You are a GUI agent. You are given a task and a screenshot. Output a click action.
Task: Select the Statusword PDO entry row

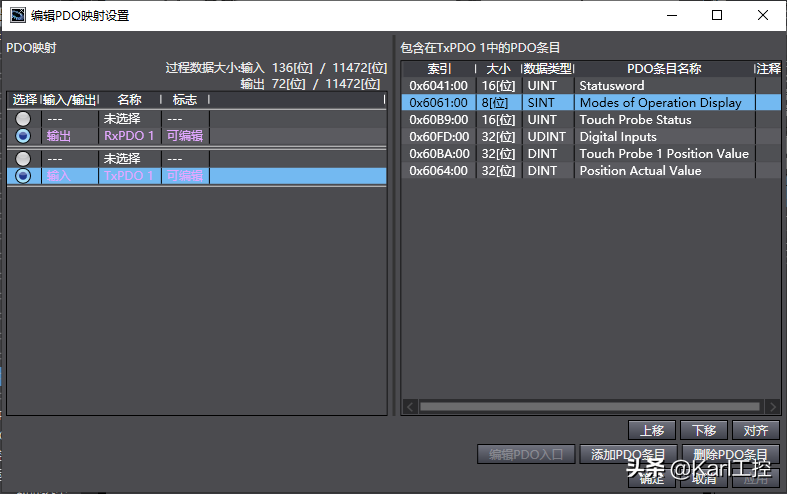[x=590, y=86]
